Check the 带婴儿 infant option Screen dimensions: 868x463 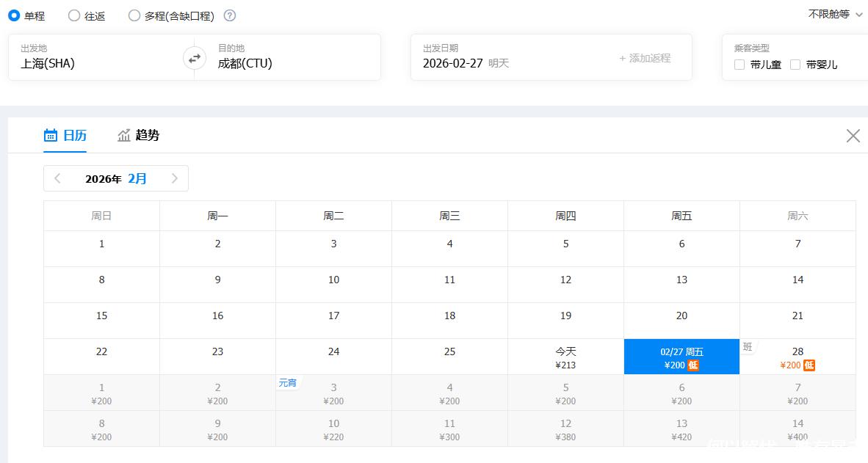(x=795, y=65)
